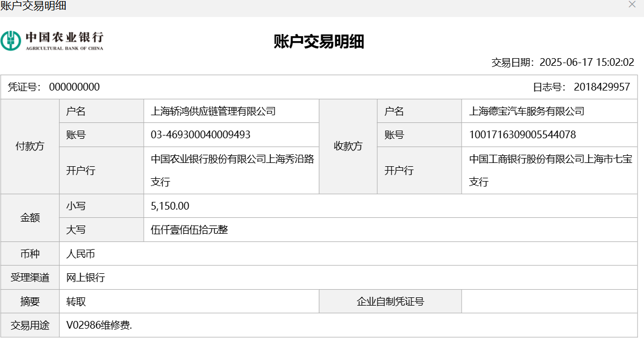Image resolution: width=644 pixels, height=344 pixels.
Task: Click payer bank 中国农业银行股份有限公司上海秀沿路支行
Action: point(232,170)
